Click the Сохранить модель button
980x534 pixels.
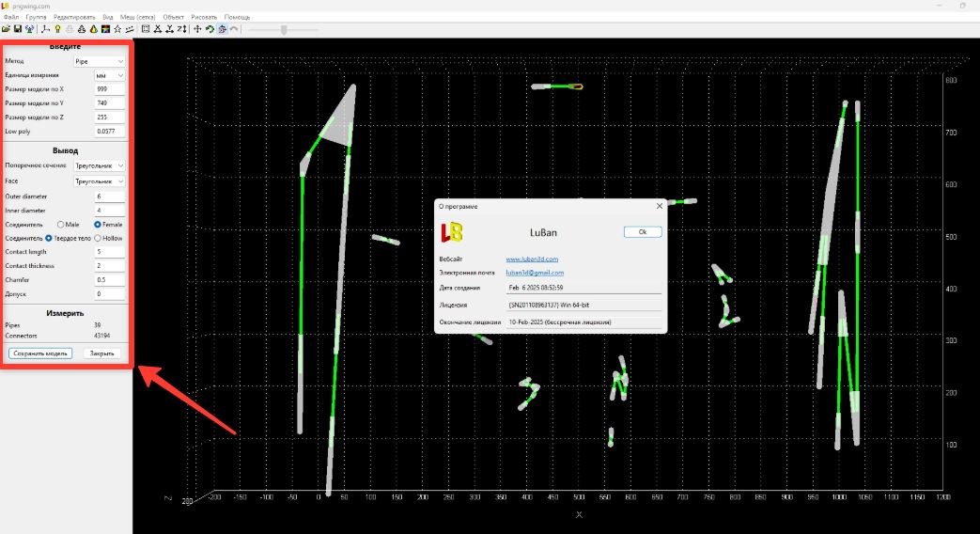(40, 353)
